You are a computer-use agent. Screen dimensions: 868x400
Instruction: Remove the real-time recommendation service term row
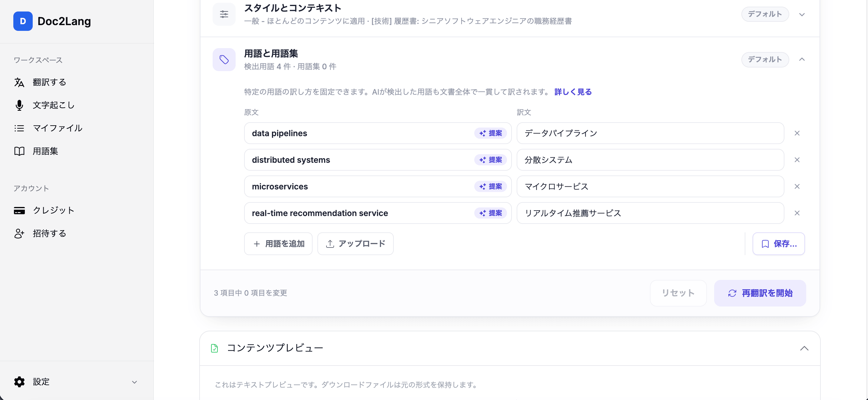click(x=797, y=213)
